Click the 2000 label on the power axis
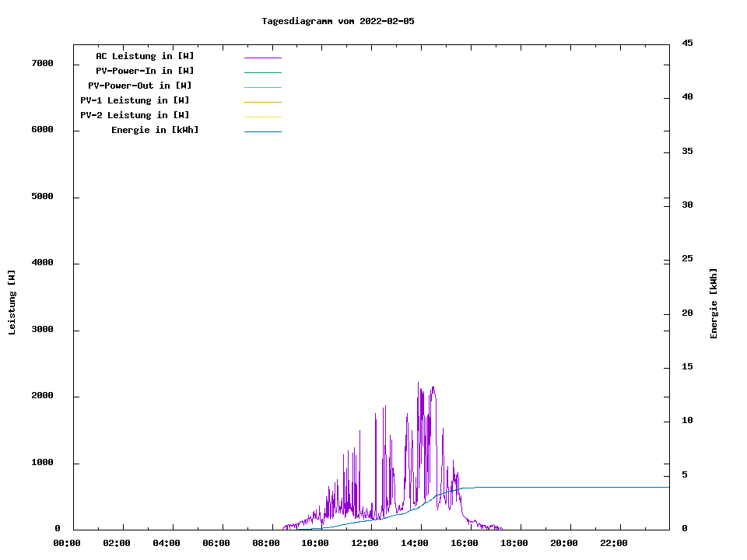 pyautogui.click(x=42, y=396)
